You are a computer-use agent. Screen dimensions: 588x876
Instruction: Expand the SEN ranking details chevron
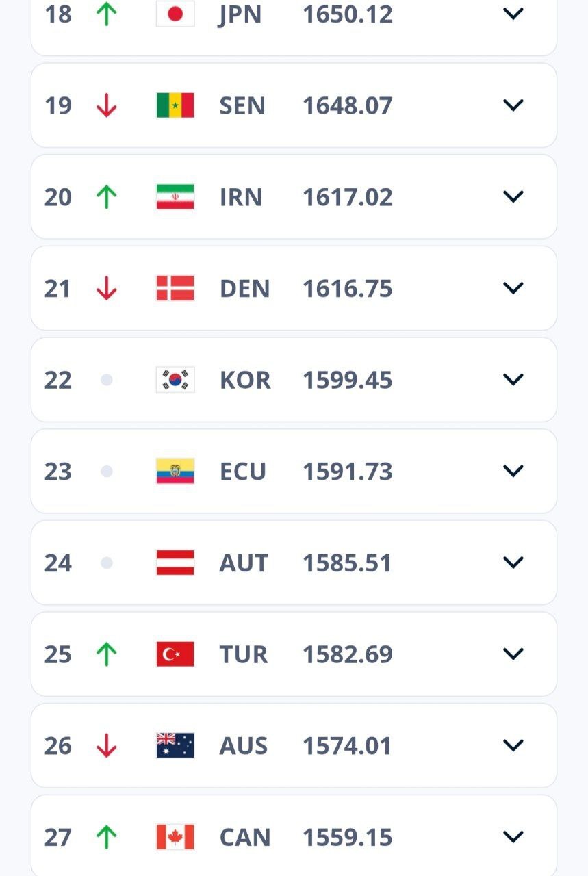pyautogui.click(x=513, y=105)
